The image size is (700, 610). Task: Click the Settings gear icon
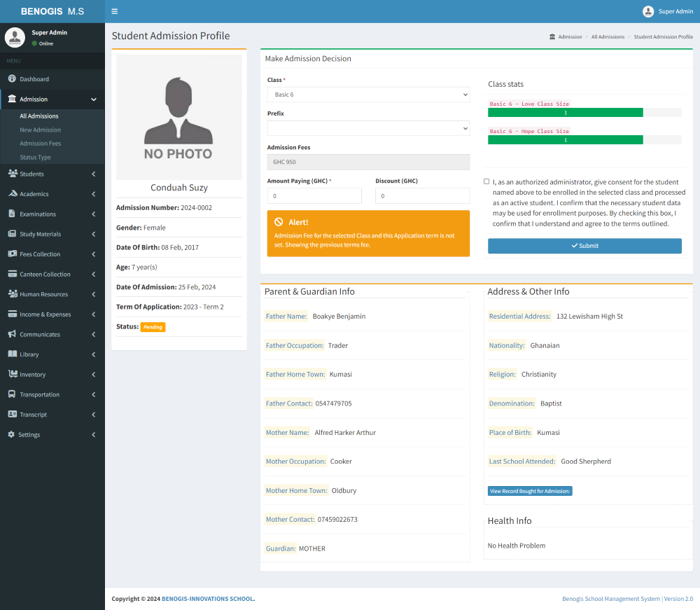(11, 435)
